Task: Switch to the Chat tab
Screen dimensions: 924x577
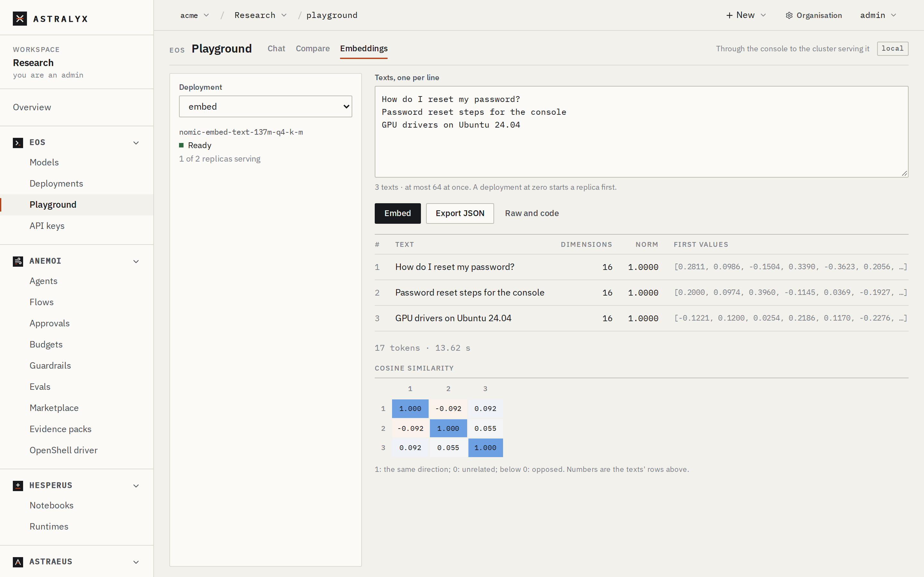Action: click(x=276, y=48)
